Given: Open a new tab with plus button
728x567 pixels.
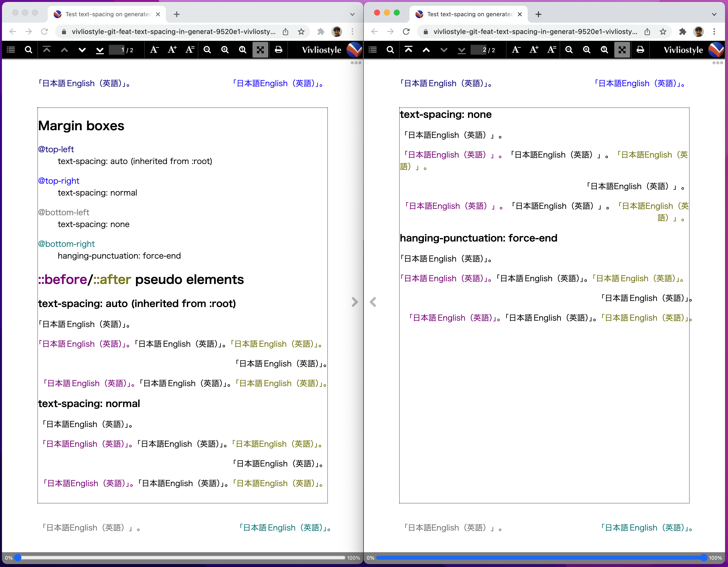Looking at the screenshot, I should tap(177, 14).
